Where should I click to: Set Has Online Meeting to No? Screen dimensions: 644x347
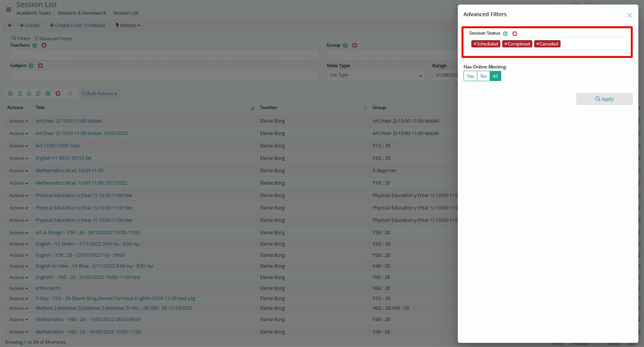pyautogui.click(x=483, y=76)
